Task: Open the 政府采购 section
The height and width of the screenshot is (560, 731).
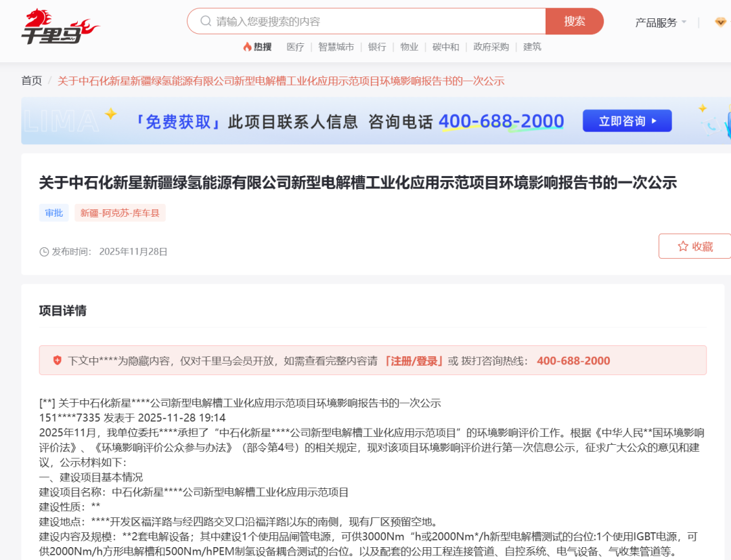Action: pyautogui.click(x=490, y=47)
